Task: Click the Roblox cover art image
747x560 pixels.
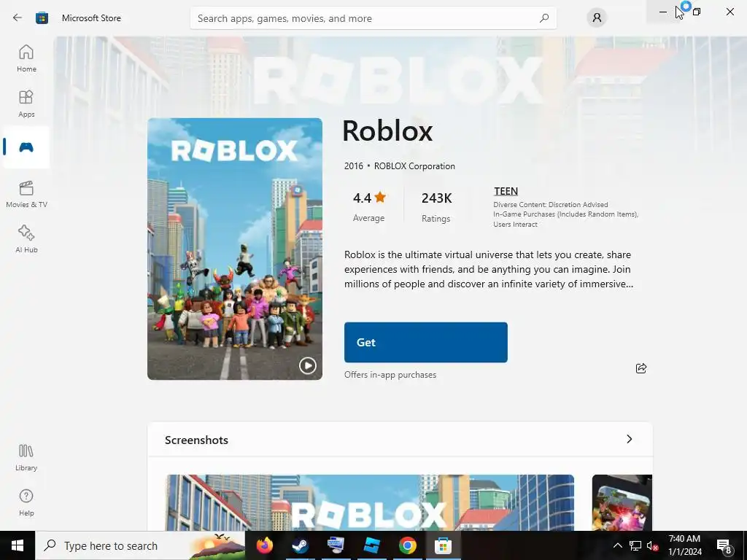Action: [x=234, y=249]
